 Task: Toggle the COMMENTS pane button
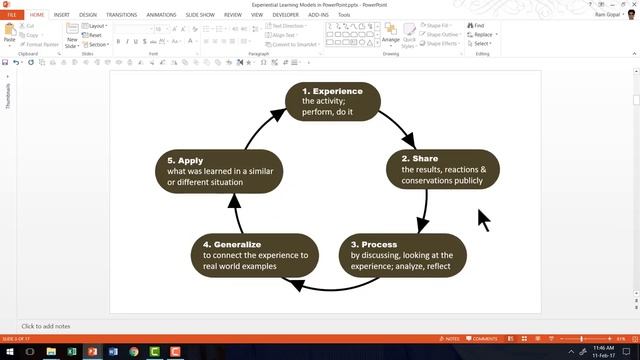[x=482, y=339]
